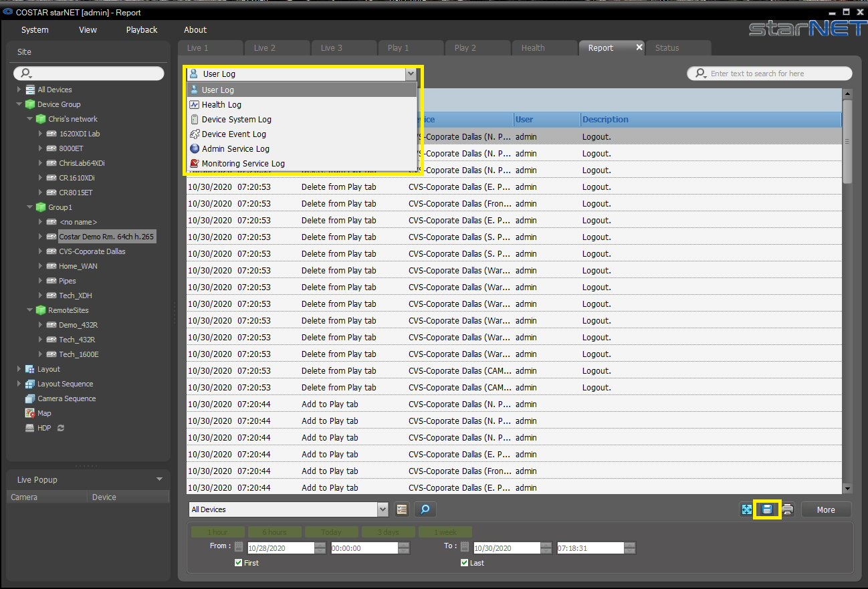This screenshot has width=868, height=589.
Task: Uncheck the First checkbox
Action: click(238, 563)
